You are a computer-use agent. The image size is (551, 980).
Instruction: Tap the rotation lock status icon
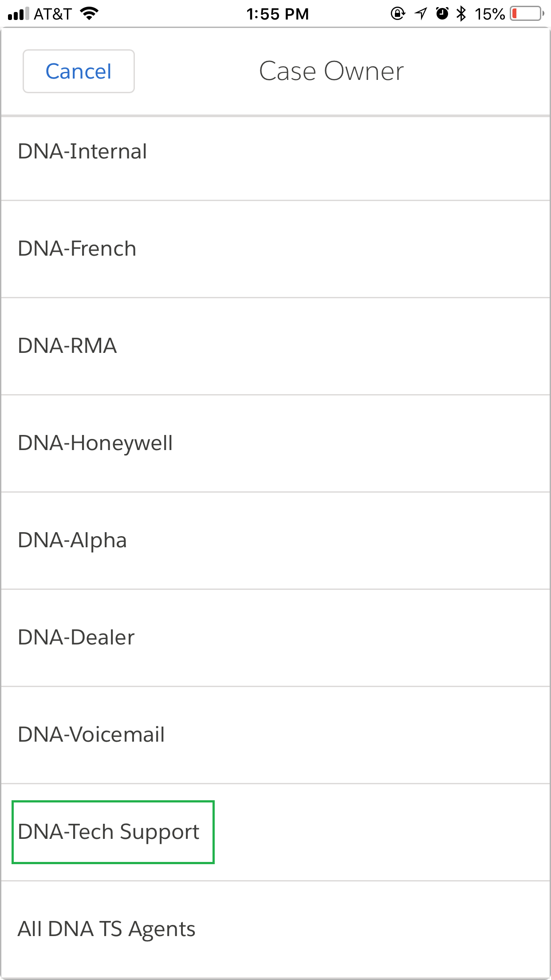pos(398,14)
